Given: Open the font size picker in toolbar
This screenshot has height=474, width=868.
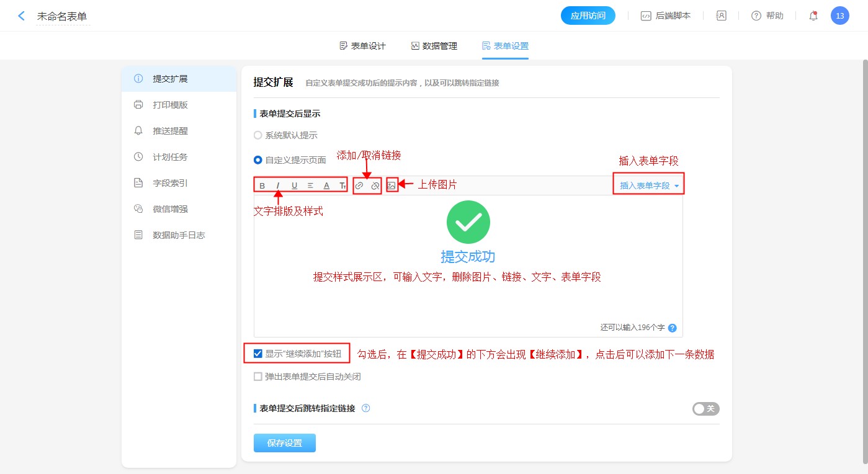Looking at the screenshot, I should 342,186.
